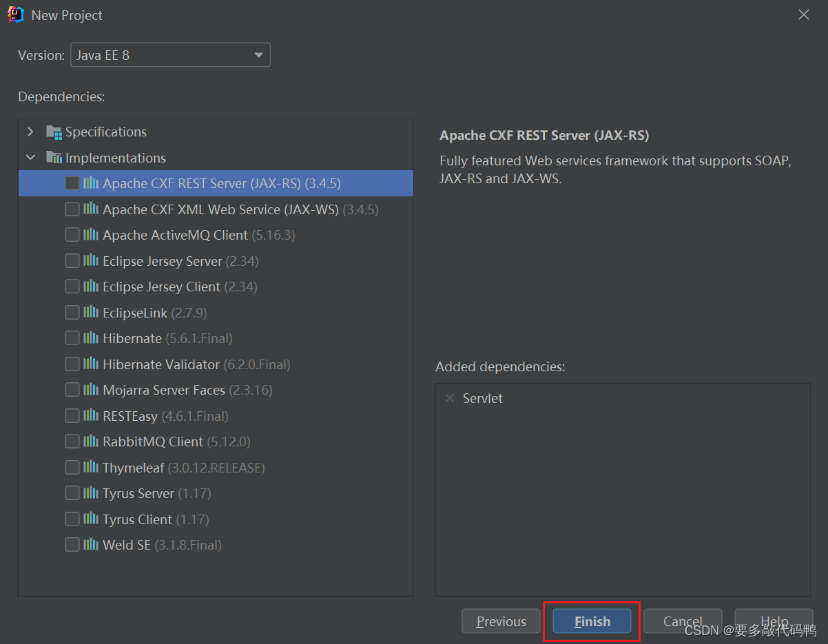The image size is (828, 644).
Task: Click Finish to create the project
Action: [x=592, y=621]
